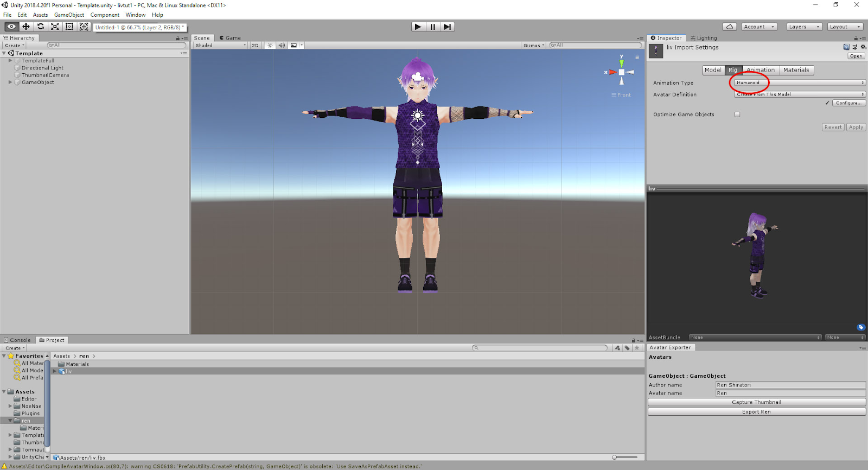Open the Component menu
Viewport: 868px width, 470px height.
tap(105, 15)
